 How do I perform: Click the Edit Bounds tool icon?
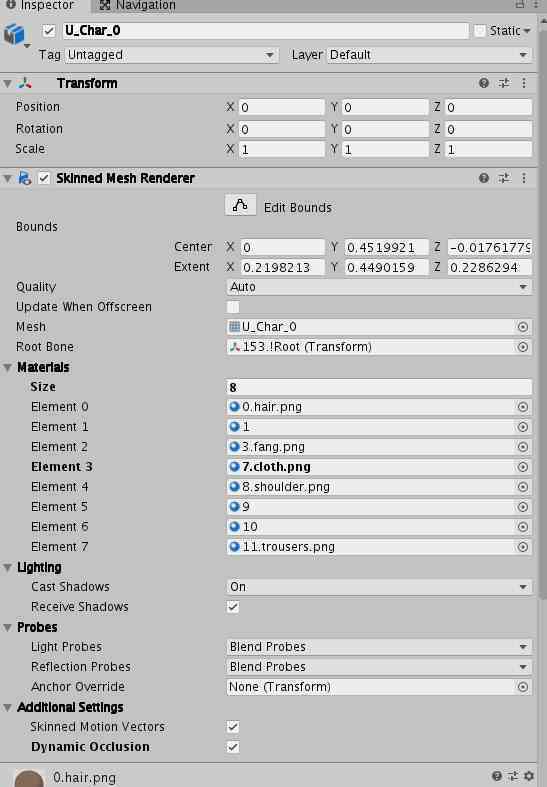coord(240,205)
